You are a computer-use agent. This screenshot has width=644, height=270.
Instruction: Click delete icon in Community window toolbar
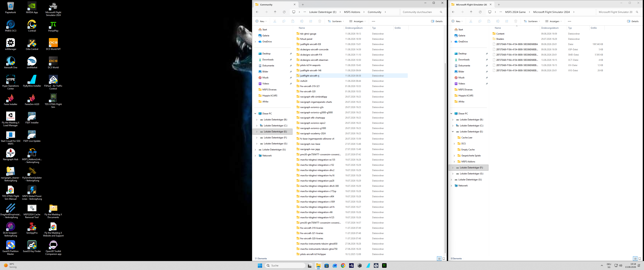point(320,21)
